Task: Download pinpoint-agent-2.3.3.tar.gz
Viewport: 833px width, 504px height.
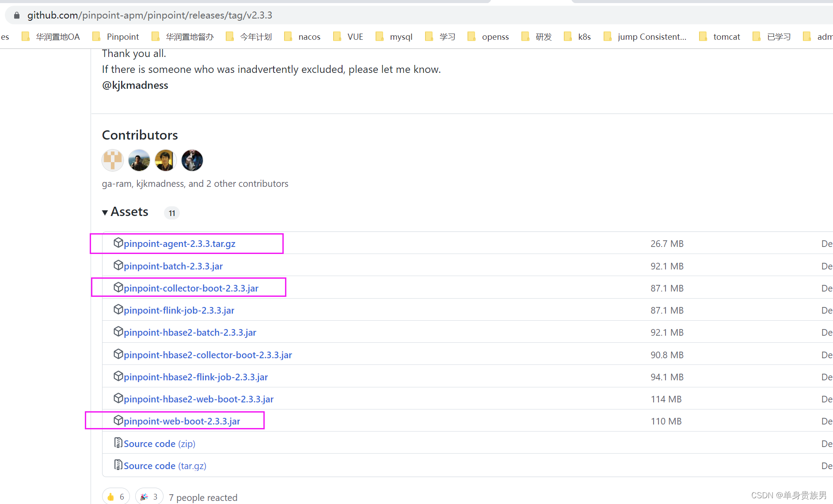Action: pyautogui.click(x=179, y=244)
